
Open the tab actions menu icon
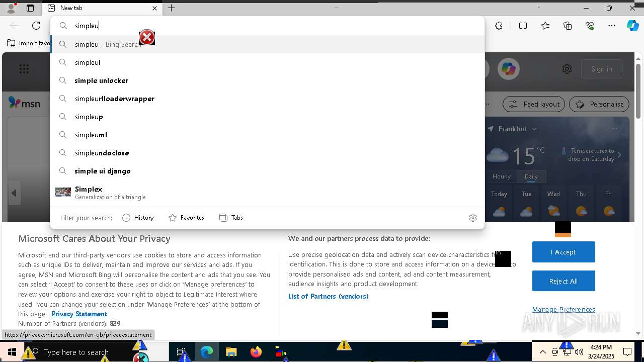(x=30, y=8)
